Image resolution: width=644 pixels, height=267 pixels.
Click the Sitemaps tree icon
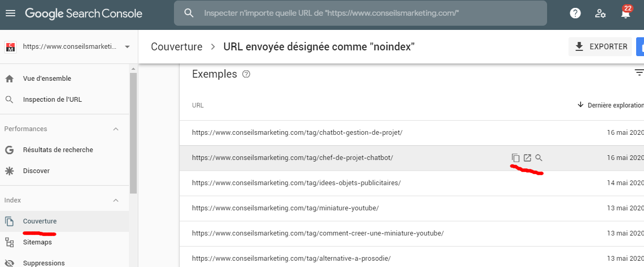(9, 242)
